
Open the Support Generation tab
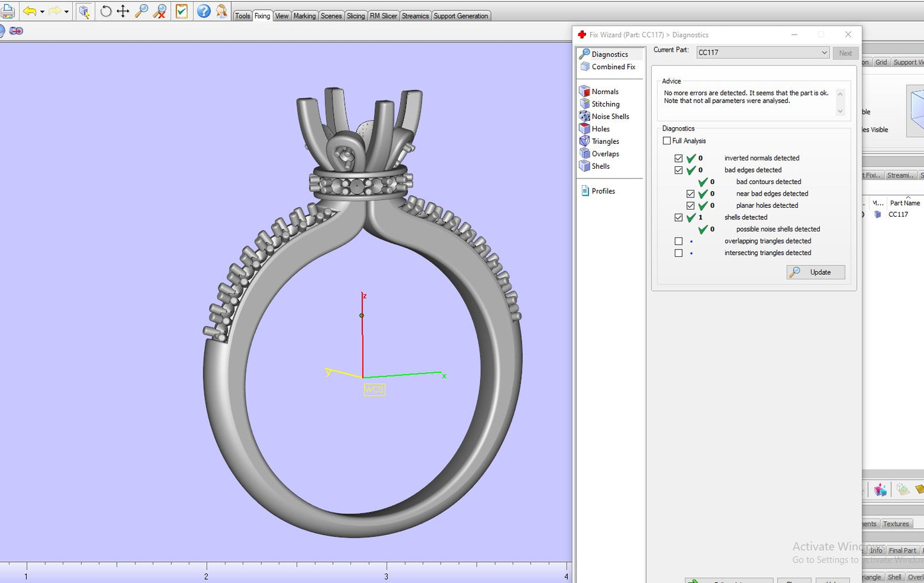click(460, 16)
